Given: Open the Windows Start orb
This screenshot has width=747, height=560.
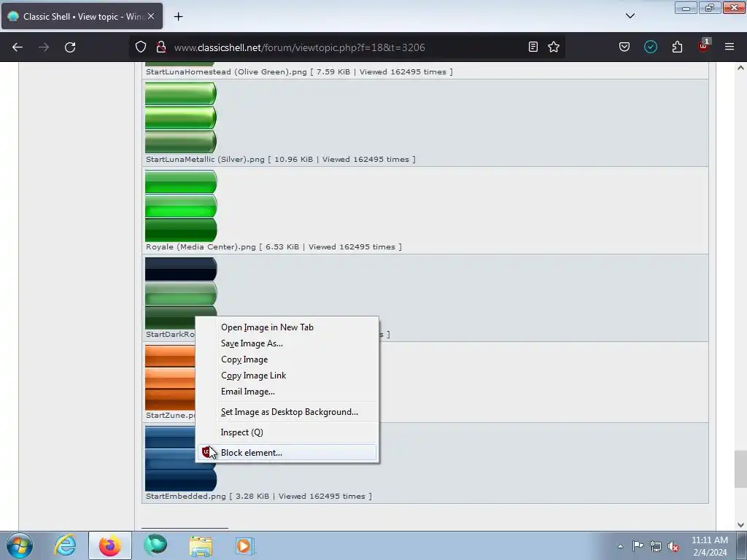Looking at the screenshot, I should (x=20, y=545).
